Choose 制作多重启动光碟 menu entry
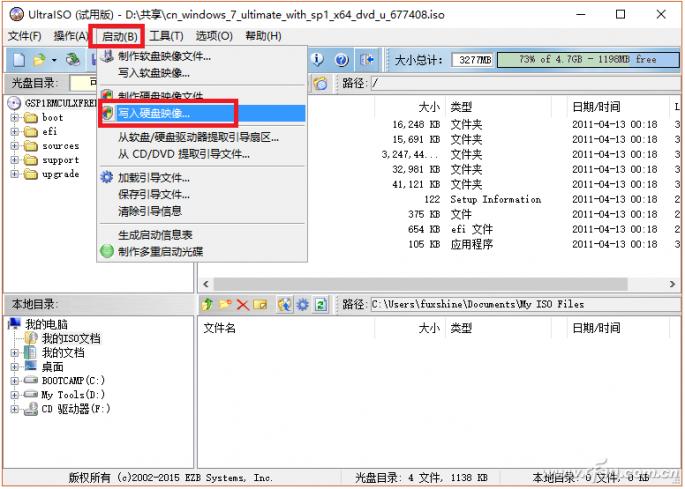The height and width of the screenshot is (489, 685). (x=202, y=252)
